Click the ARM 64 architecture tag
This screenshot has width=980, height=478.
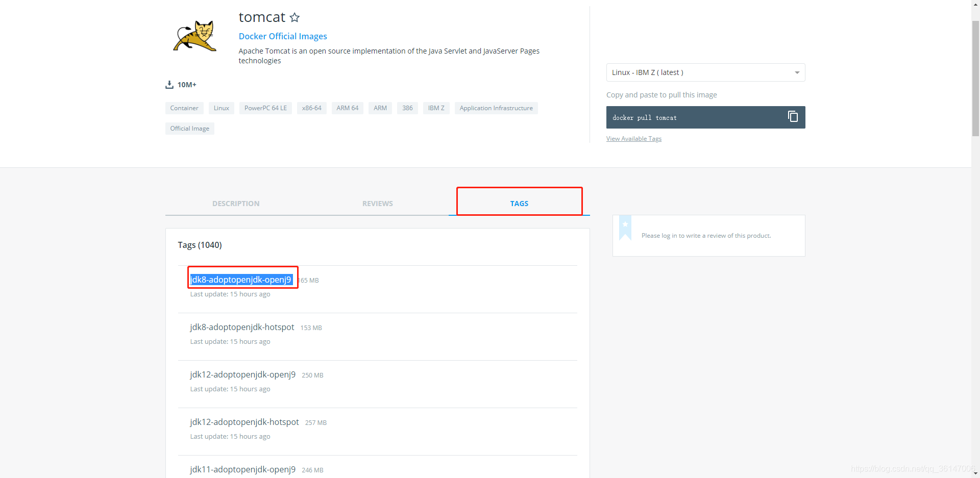click(x=348, y=108)
